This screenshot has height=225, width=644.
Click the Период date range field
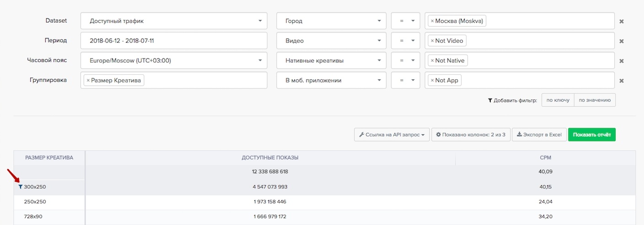coord(173,41)
